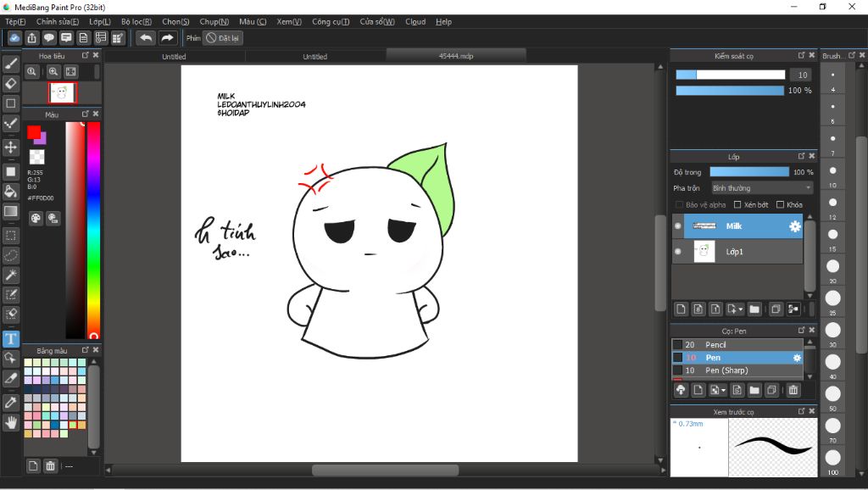Select the Bucket fill tool
This screenshot has height=490, width=868.
(11, 191)
